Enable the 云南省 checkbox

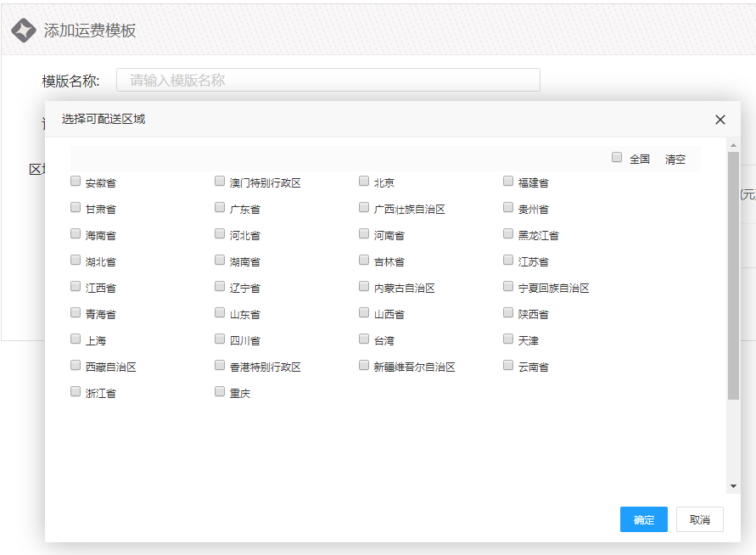point(508,366)
